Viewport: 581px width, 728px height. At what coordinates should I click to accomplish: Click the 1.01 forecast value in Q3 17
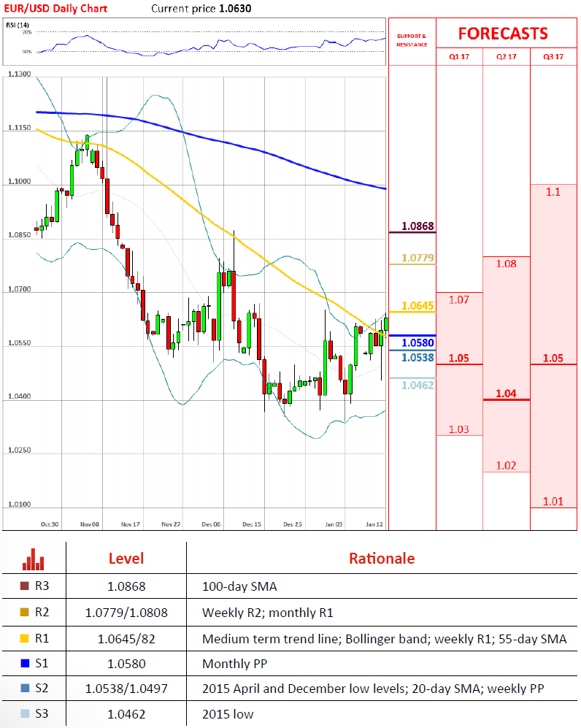pos(553,502)
